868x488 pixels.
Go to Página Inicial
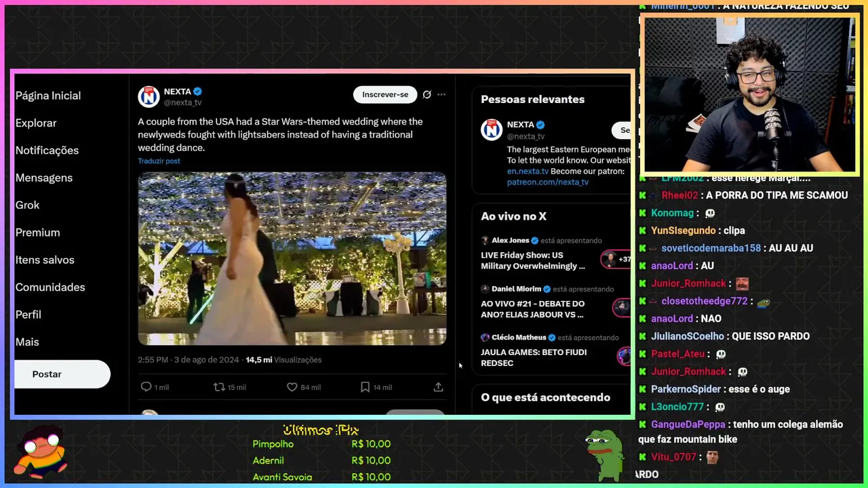pyautogui.click(x=48, y=96)
